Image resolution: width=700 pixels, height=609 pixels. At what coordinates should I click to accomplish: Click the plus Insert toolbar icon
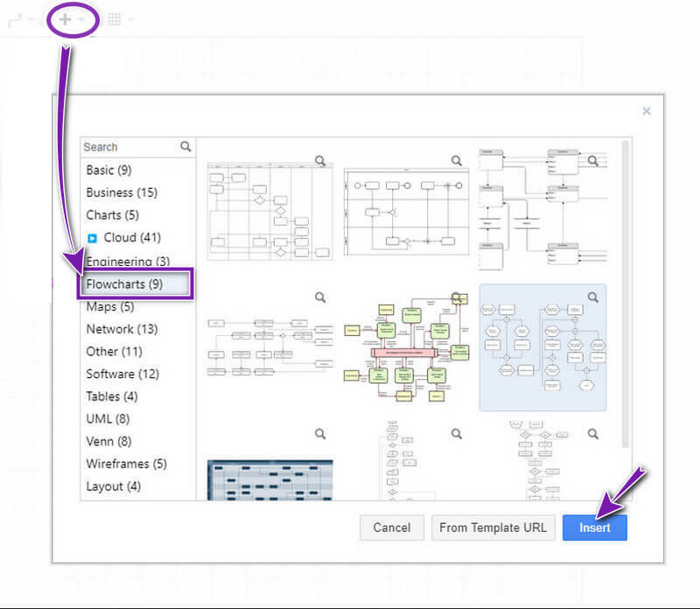tap(65, 19)
